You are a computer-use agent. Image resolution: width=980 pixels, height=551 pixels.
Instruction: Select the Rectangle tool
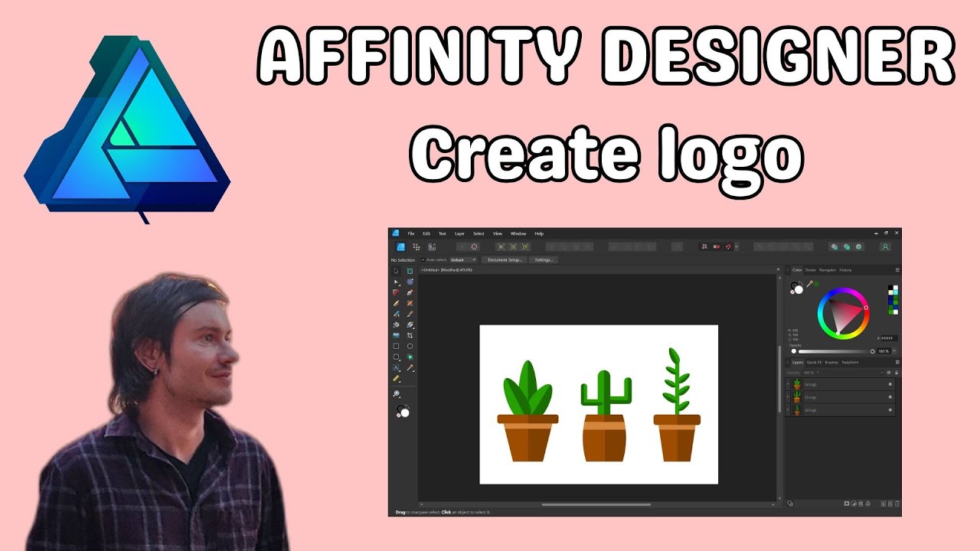396,346
